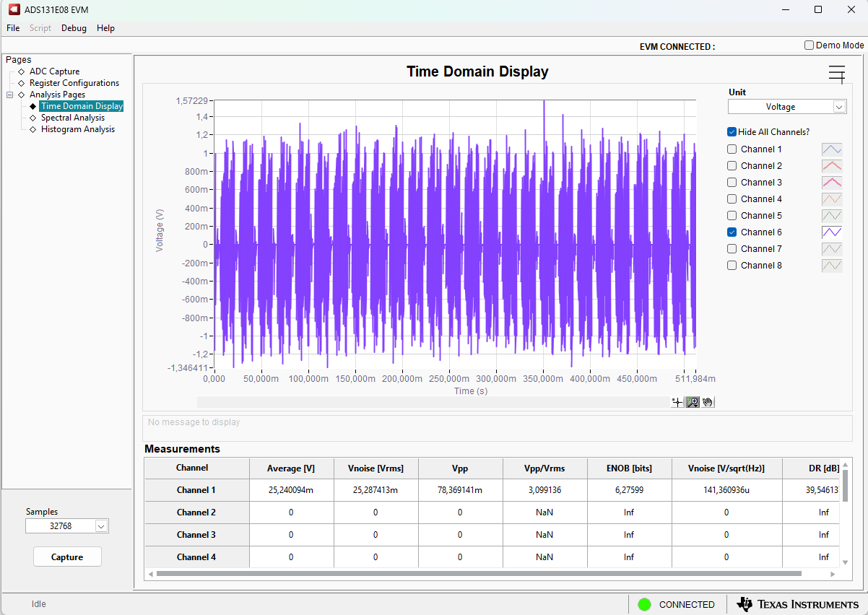The image size is (868, 615).
Task: Open the ADC Capture page
Action: pyautogui.click(x=55, y=71)
